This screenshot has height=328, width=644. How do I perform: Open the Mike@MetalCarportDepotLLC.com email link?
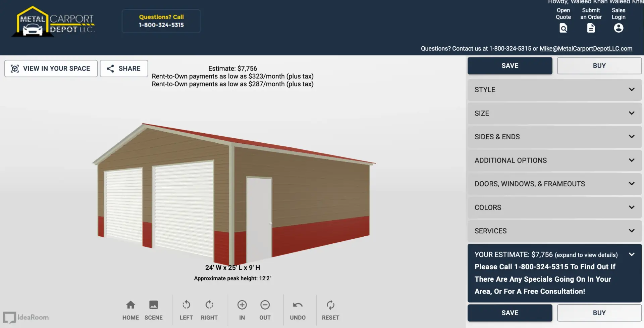(586, 49)
